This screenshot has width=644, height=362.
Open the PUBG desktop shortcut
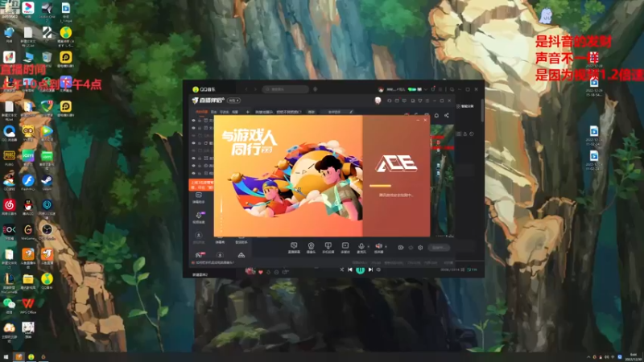tap(9, 158)
